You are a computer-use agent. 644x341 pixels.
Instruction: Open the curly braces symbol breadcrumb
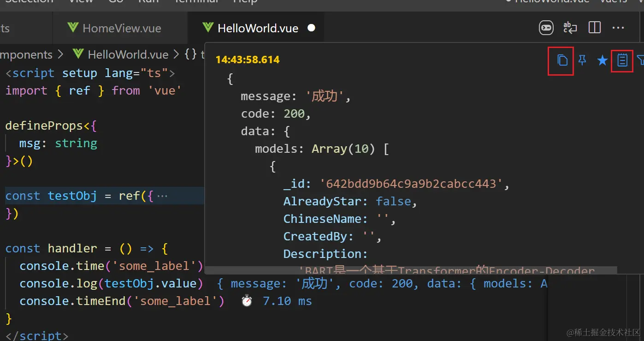[191, 54]
